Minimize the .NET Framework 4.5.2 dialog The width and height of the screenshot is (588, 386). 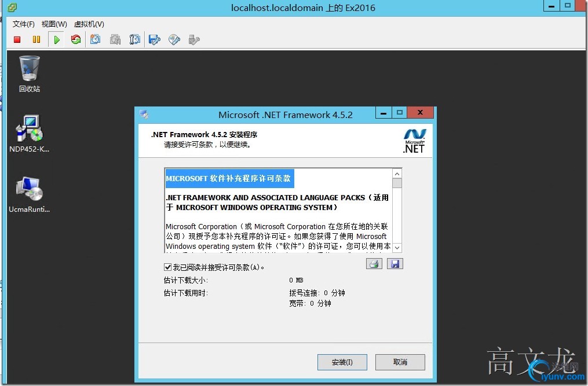pyautogui.click(x=384, y=112)
